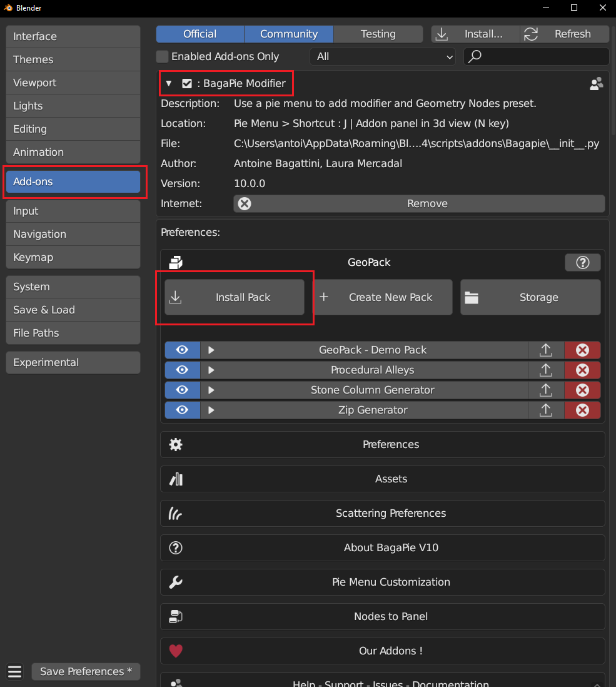This screenshot has width=616, height=687.
Task: Export the Zip Generator pack
Action: click(545, 410)
